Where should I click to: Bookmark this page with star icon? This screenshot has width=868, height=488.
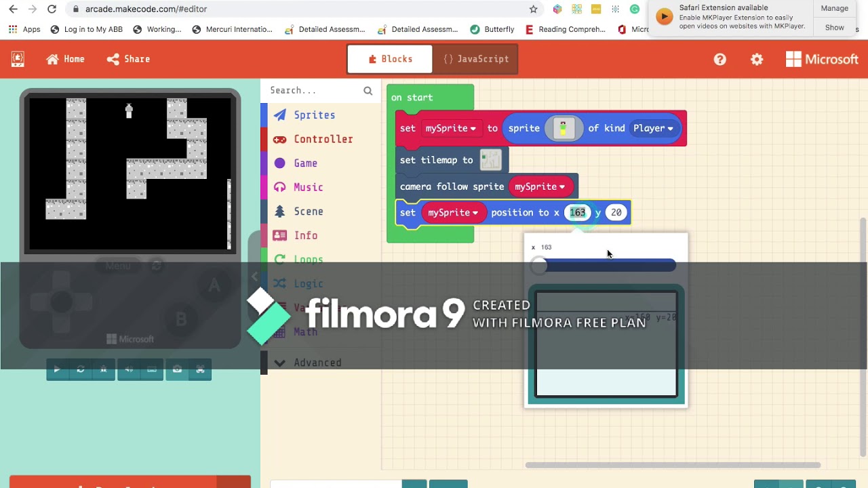click(x=533, y=9)
